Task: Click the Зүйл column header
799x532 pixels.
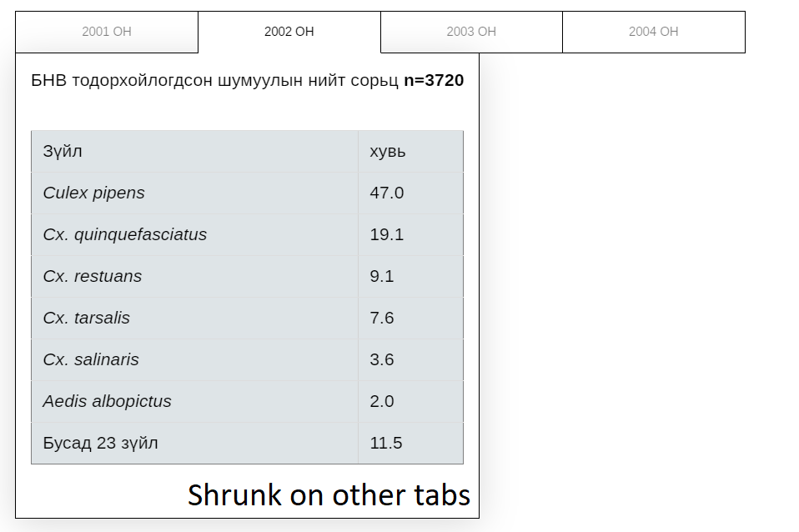Action: tap(63, 151)
